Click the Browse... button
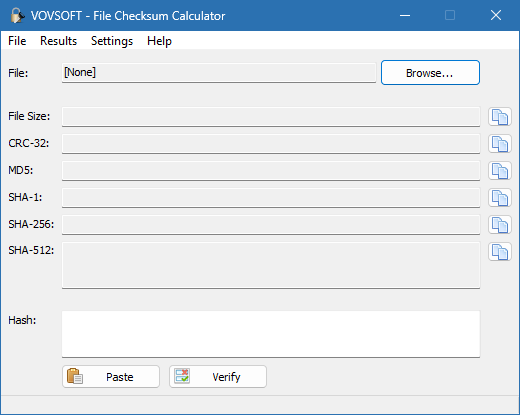The height and width of the screenshot is (415, 520). click(430, 73)
